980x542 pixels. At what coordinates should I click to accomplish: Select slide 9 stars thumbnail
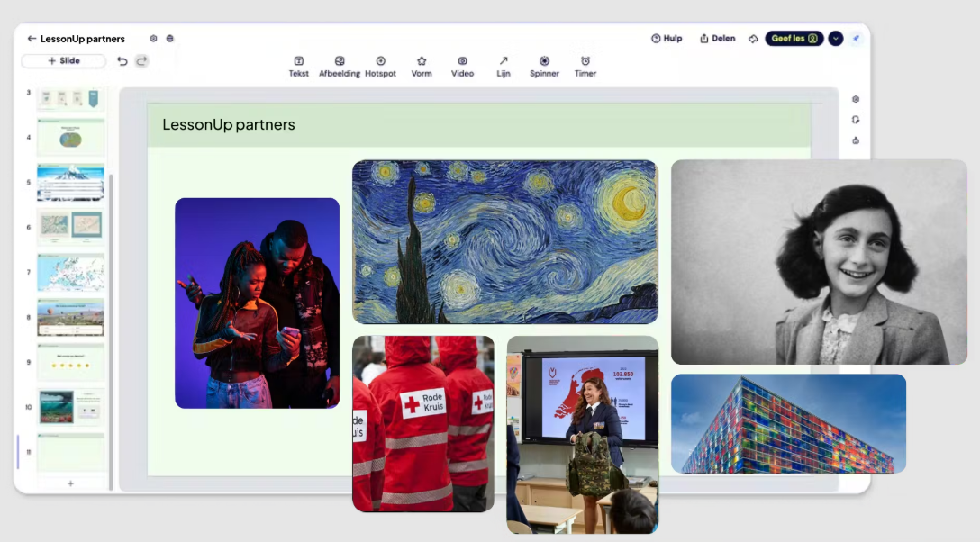coord(70,362)
